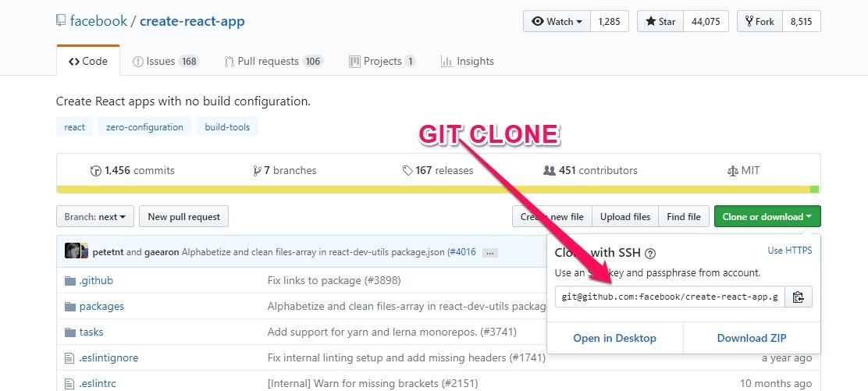The height and width of the screenshot is (391, 868).
Task: Open the petetnt author link
Action: (x=108, y=253)
